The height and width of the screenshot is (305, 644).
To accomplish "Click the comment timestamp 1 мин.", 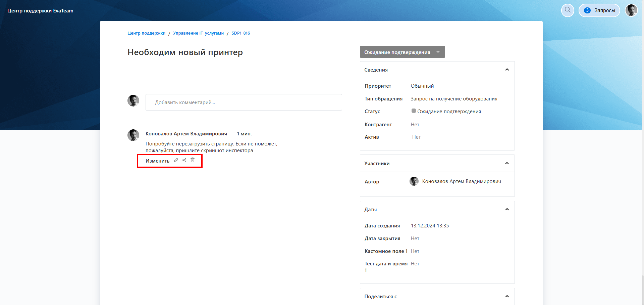I will coord(244,134).
